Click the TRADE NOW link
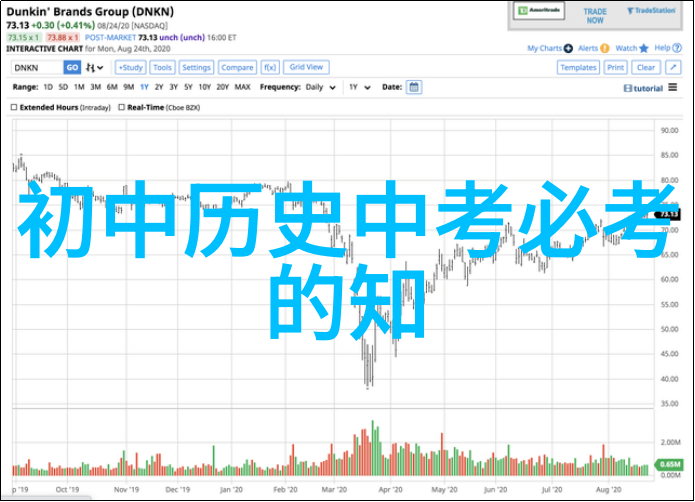Image resolution: width=695 pixels, height=502 pixels. pos(595,16)
